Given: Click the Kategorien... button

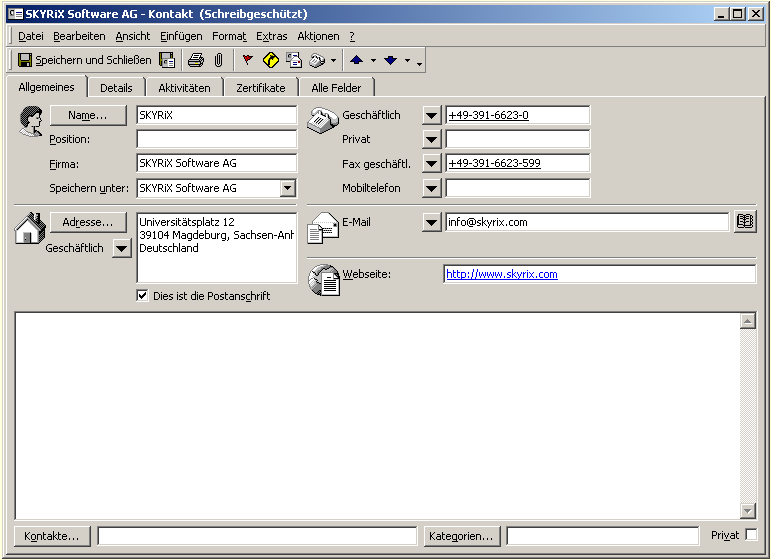Looking at the screenshot, I should click(x=462, y=536).
